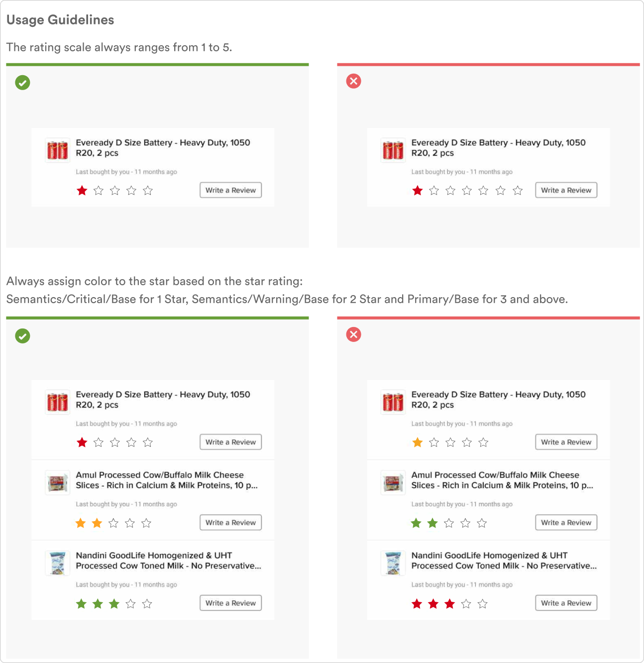Select orange first star in bottom-right battery card
The width and height of the screenshot is (644, 663).
point(418,442)
